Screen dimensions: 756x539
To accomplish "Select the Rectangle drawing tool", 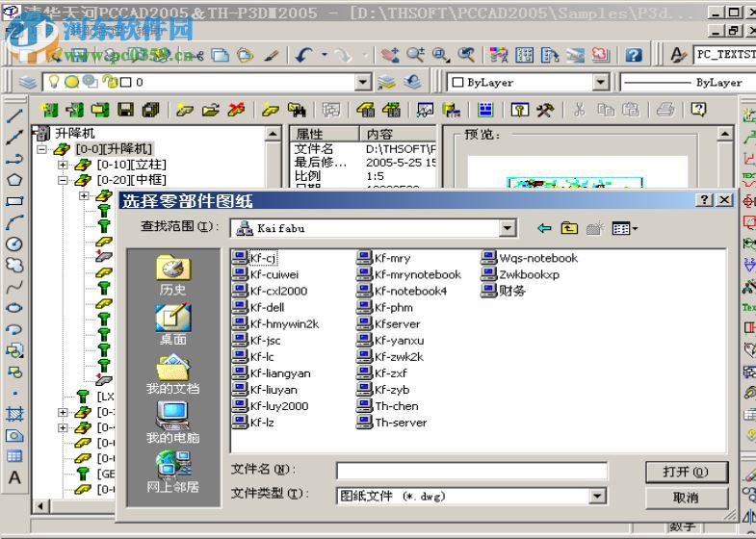I will pyautogui.click(x=14, y=201).
